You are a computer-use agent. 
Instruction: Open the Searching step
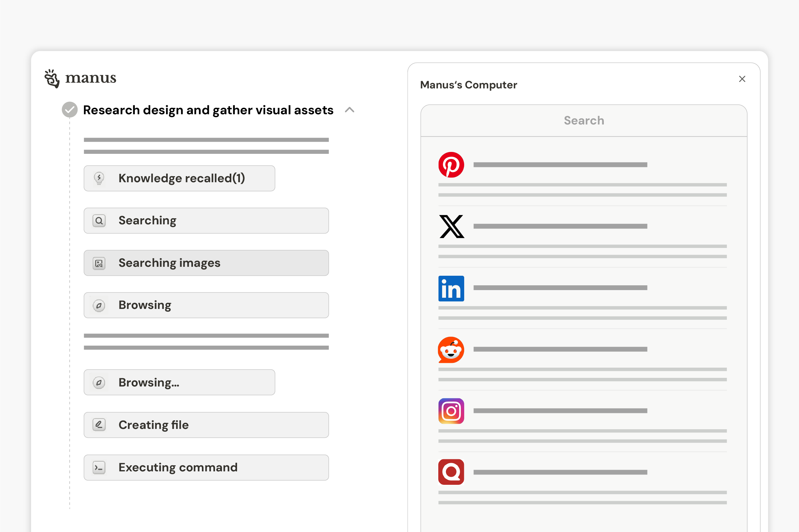click(x=206, y=221)
